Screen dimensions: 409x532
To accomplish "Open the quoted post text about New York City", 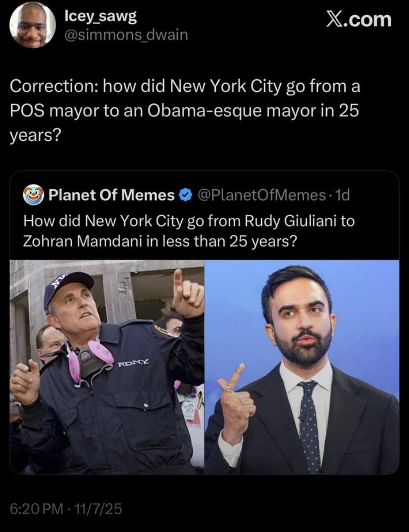I will tap(189, 230).
